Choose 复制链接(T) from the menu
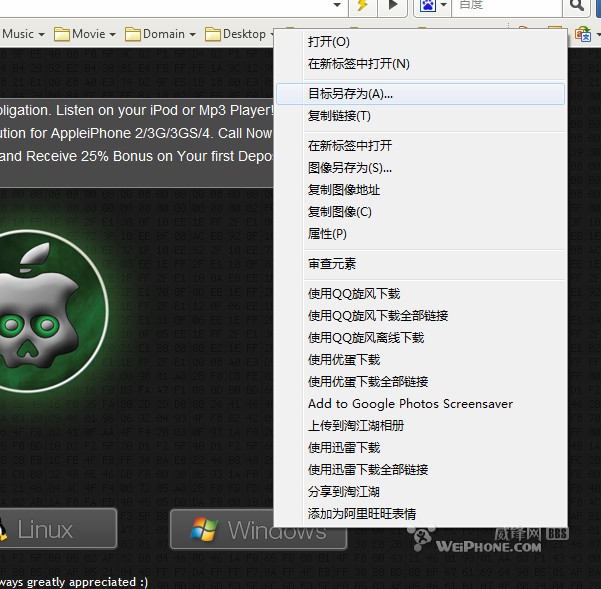 click(339, 116)
